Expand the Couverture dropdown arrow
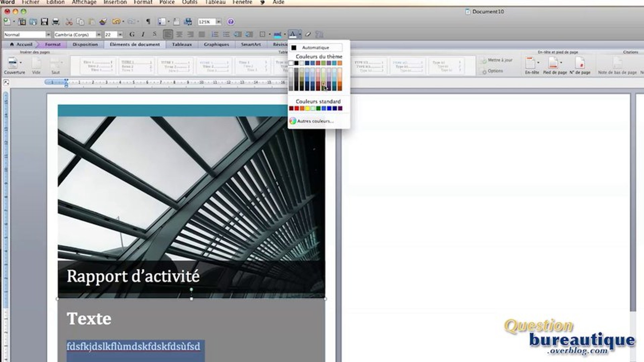The height and width of the screenshot is (362, 644). [x=20, y=63]
